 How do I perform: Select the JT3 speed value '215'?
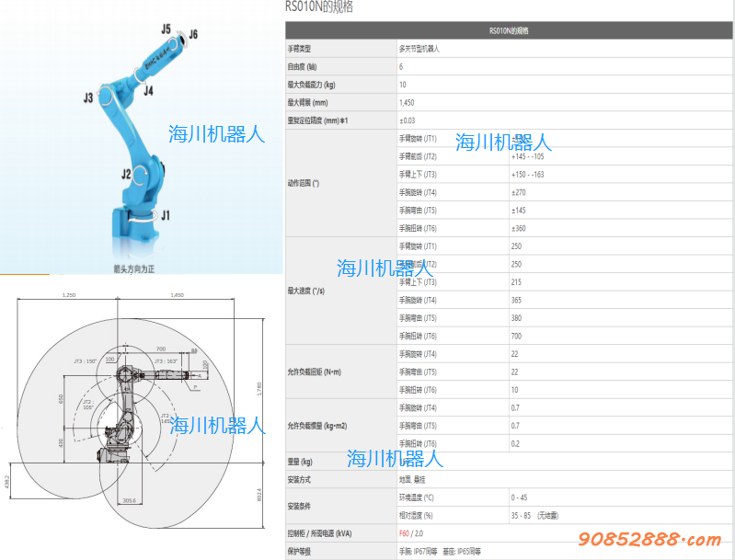pos(516,282)
